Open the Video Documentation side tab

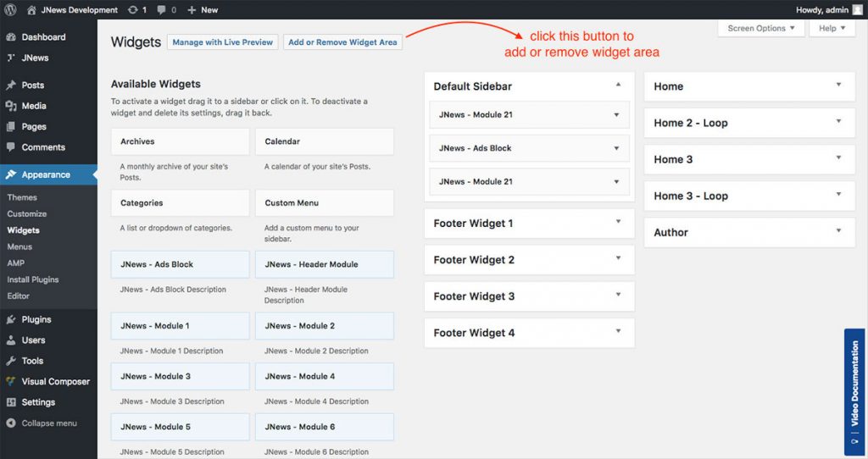tap(855, 392)
